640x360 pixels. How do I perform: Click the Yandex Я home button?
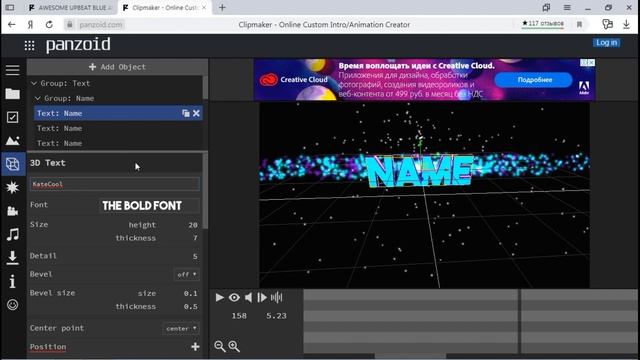coord(30,24)
